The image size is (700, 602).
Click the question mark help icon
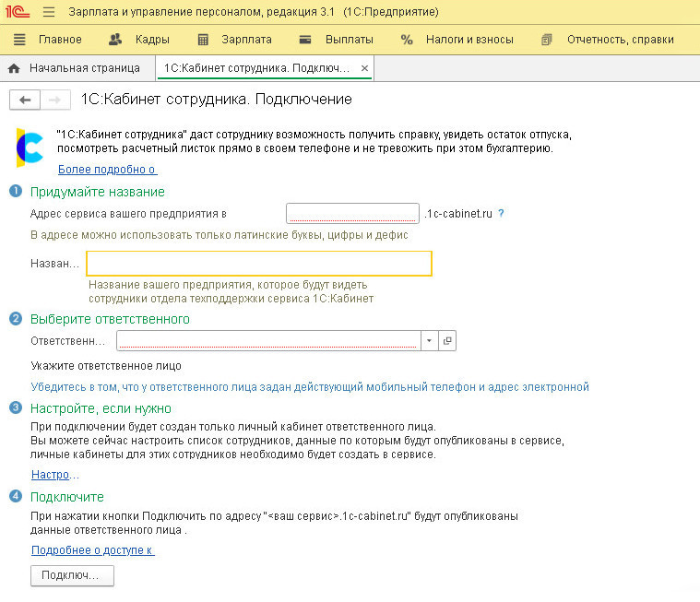501,213
